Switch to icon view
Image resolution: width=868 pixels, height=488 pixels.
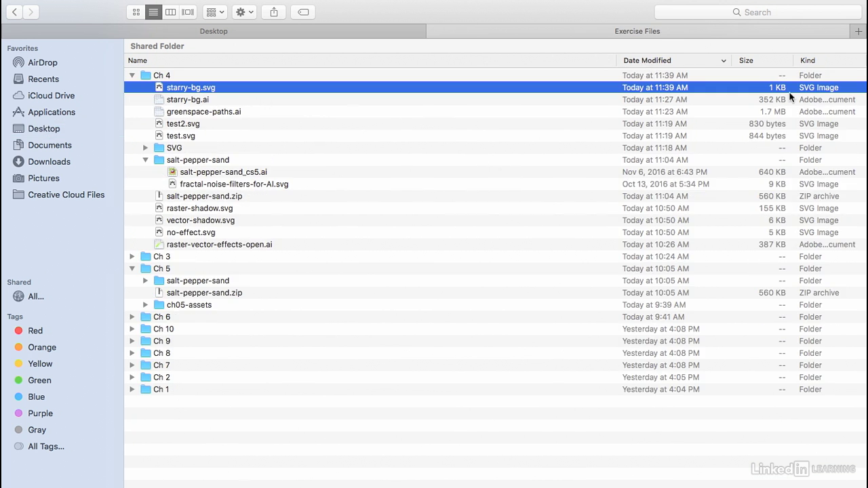tap(136, 12)
